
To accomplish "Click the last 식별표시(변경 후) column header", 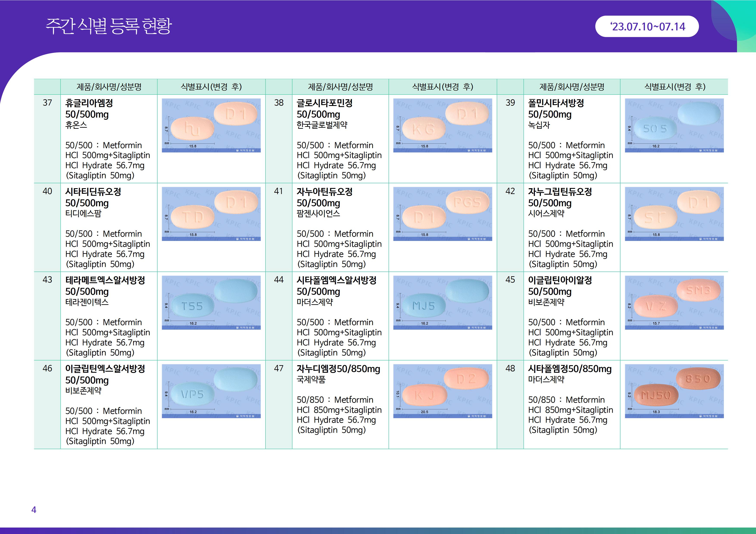I will 674,87.
